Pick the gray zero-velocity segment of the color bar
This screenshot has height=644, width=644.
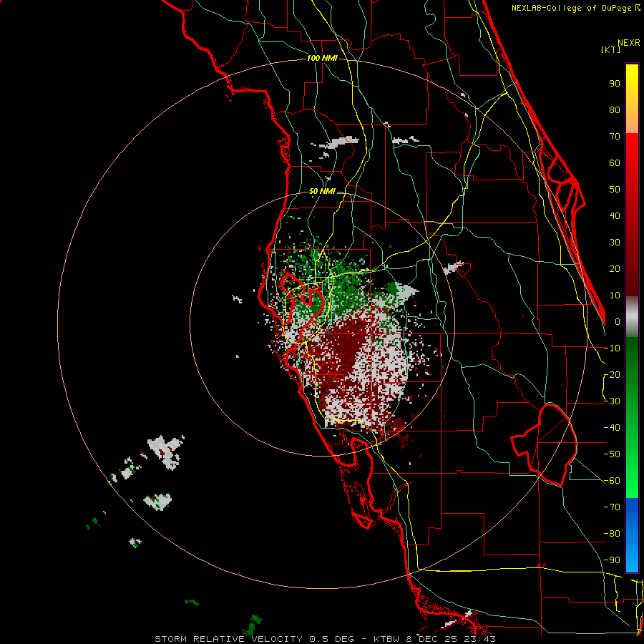[632, 317]
